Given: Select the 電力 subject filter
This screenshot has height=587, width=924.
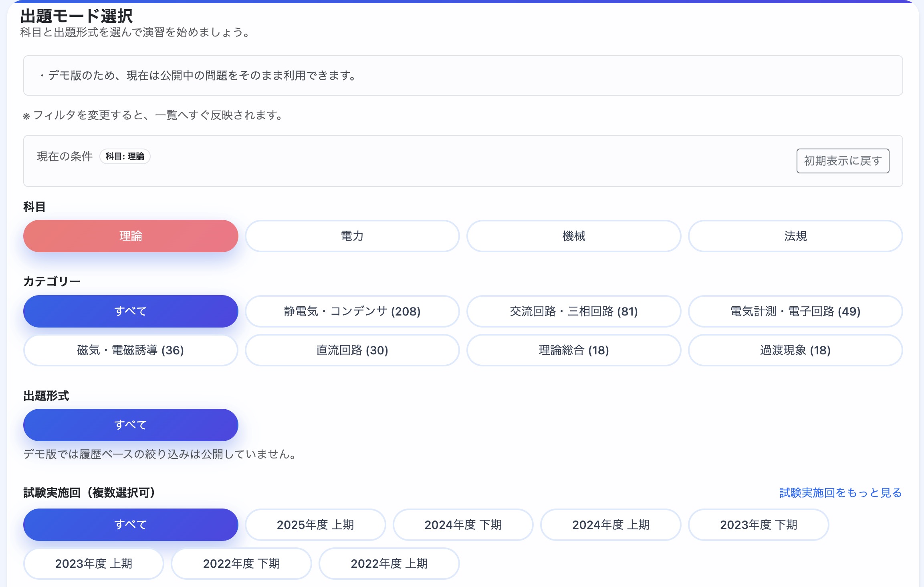Looking at the screenshot, I should pos(352,236).
